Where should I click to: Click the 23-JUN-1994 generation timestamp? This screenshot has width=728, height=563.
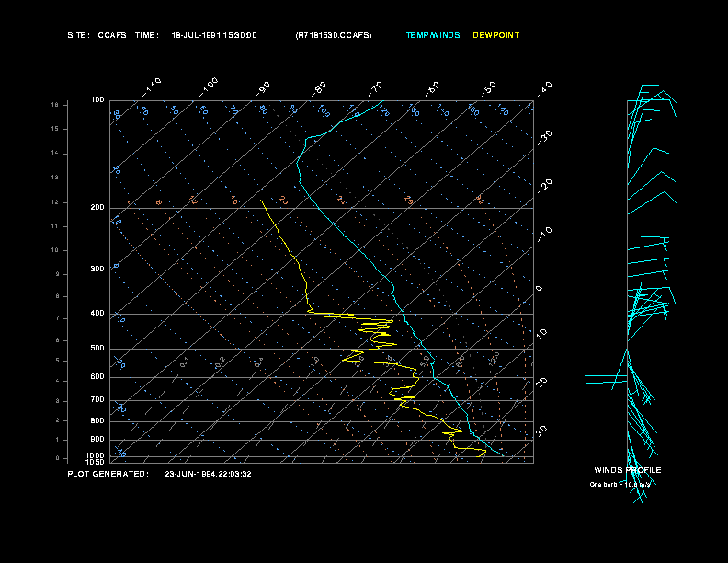pyautogui.click(x=208, y=475)
